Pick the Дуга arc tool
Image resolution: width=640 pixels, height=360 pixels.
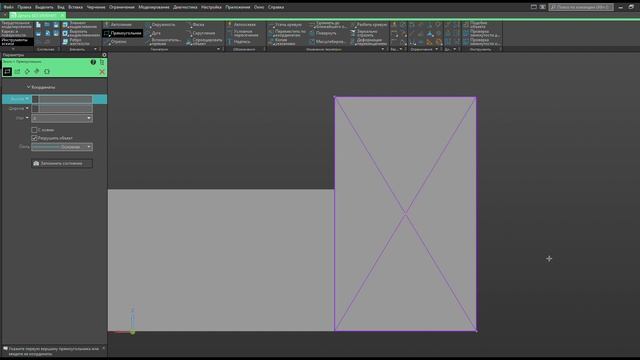154,33
